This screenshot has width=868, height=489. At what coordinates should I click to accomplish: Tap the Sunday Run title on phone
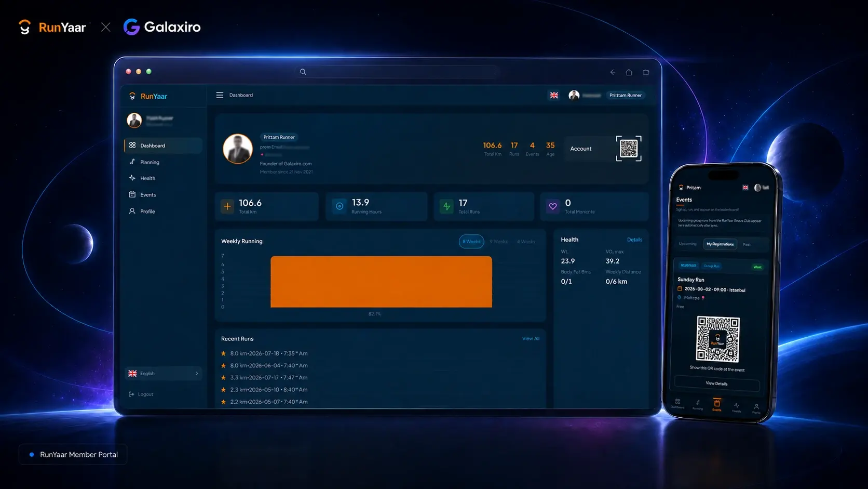(691, 280)
